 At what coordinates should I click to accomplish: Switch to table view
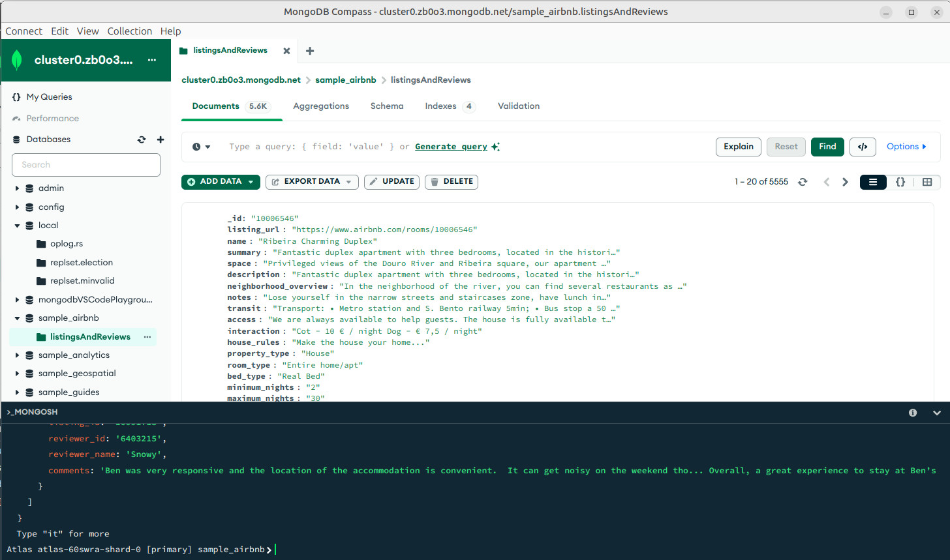(x=927, y=182)
